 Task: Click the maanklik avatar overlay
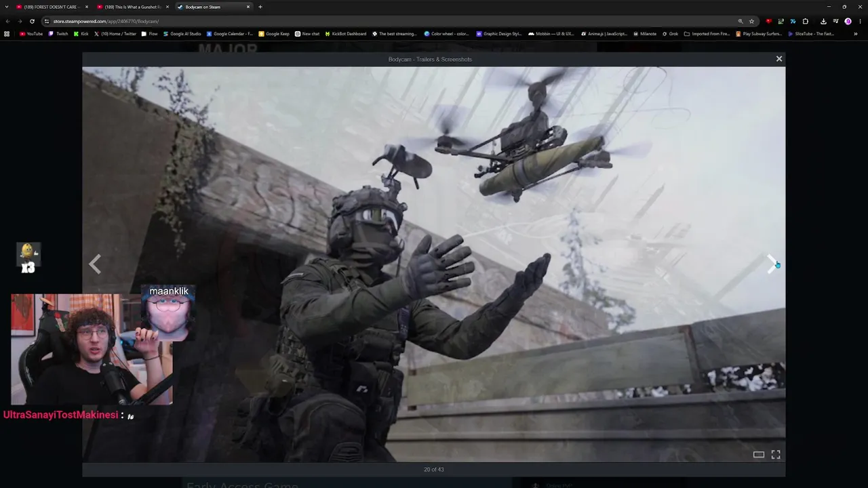(169, 312)
